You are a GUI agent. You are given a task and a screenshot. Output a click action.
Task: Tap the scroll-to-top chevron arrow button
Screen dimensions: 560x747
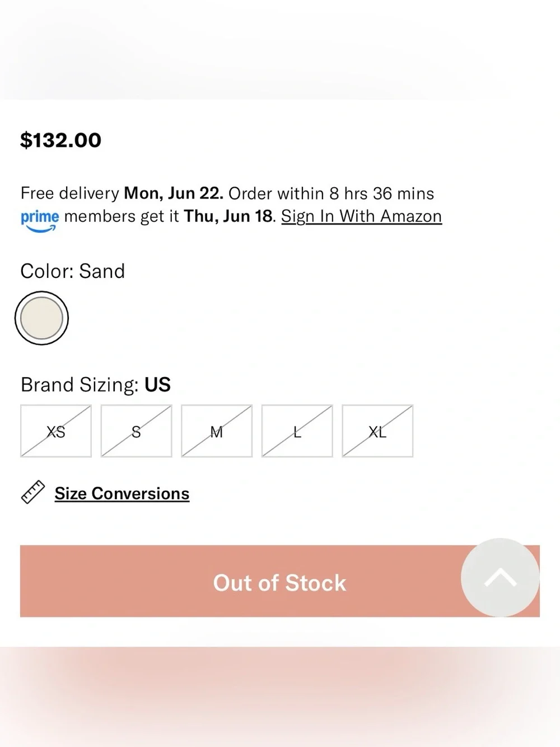coord(500,577)
